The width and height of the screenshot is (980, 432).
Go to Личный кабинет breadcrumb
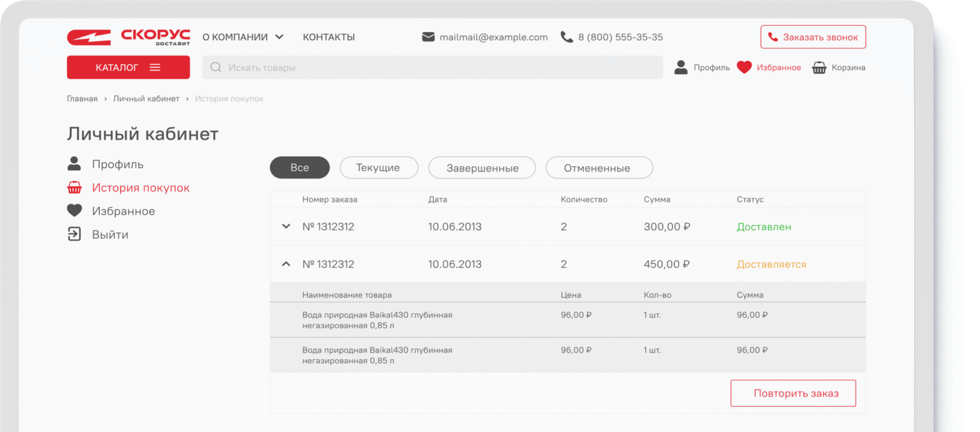(x=146, y=99)
